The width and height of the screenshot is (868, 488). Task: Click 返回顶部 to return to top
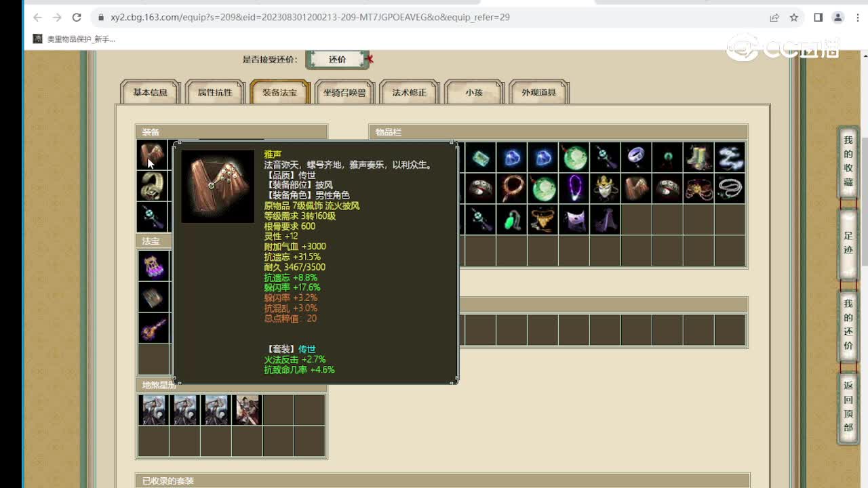click(848, 407)
